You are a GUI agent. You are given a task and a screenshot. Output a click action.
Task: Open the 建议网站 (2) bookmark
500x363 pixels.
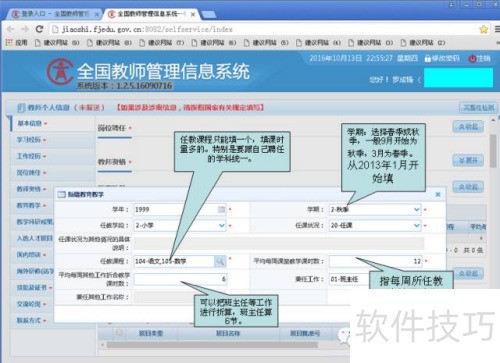[423, 43]
